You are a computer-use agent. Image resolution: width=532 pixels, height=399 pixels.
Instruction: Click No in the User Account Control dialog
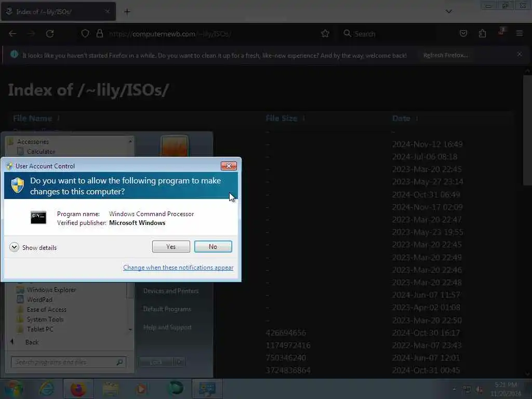coord(213,247)
